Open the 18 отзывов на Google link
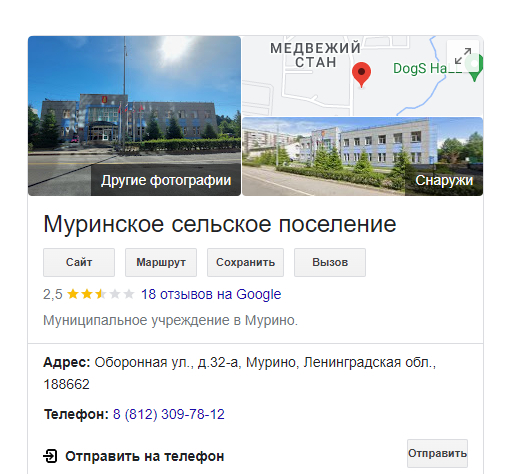530x474 pixels. [x=211, y=294]
